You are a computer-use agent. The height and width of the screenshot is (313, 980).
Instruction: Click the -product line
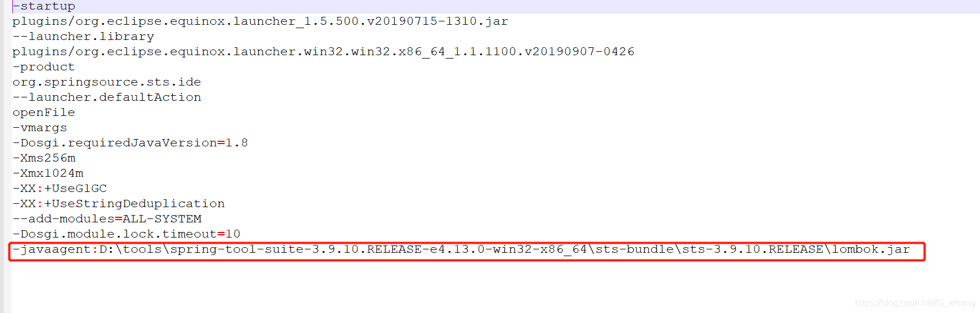[43, 67]
